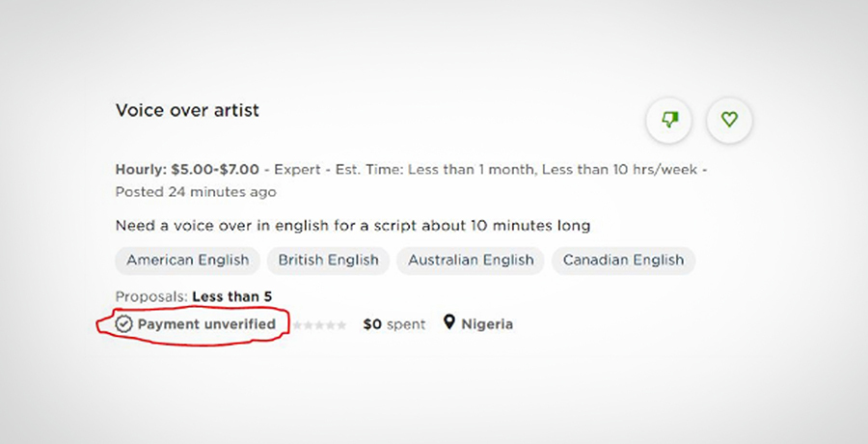Screen dimensions: 868x444
Task: Select the Australian English skill tag
Action: [471, 260]
